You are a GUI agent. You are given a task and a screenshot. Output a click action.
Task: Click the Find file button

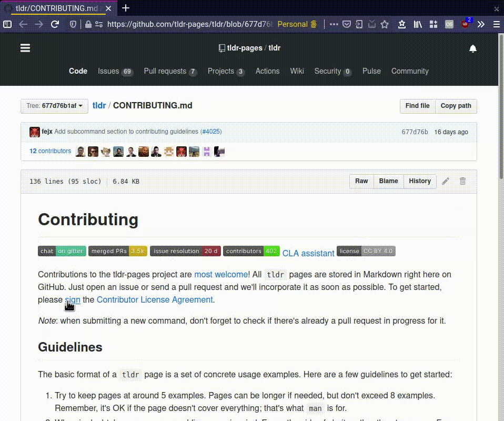pos(417,106)
